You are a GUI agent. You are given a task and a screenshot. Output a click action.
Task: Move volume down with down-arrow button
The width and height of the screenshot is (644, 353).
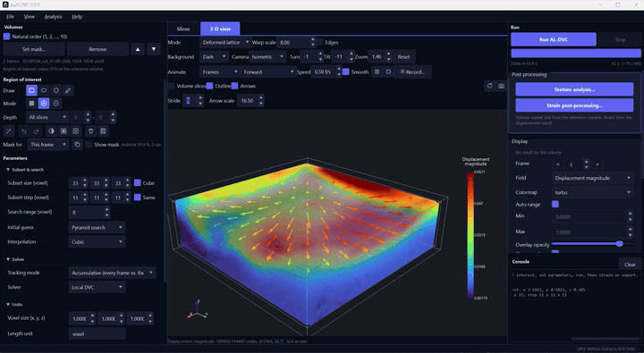click(x=154, y=49)
